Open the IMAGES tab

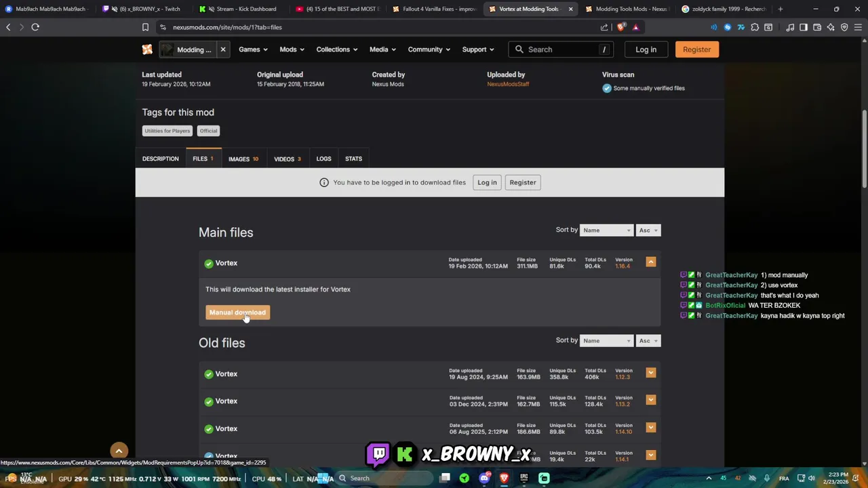coord(243,159)
